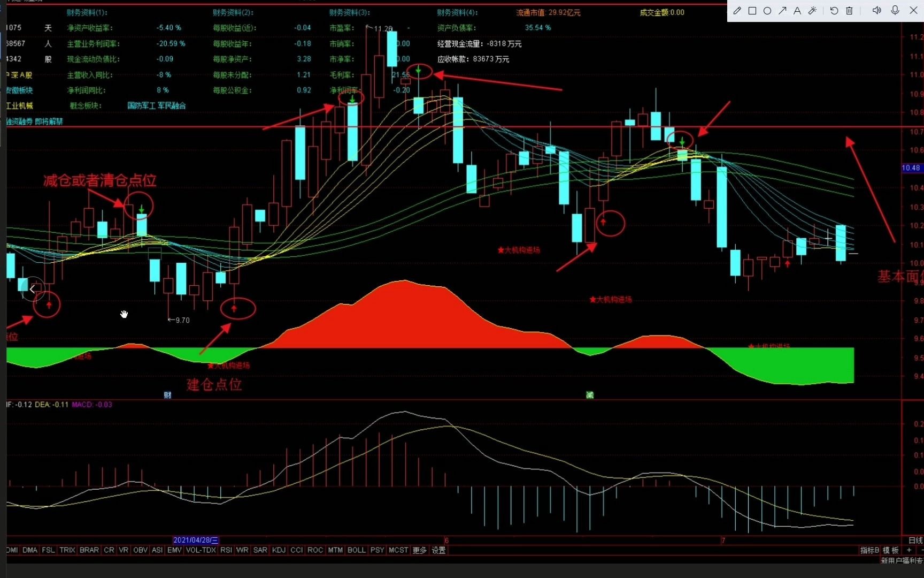
Task: Close the annotation toolbar
Action: pos(914,11)
